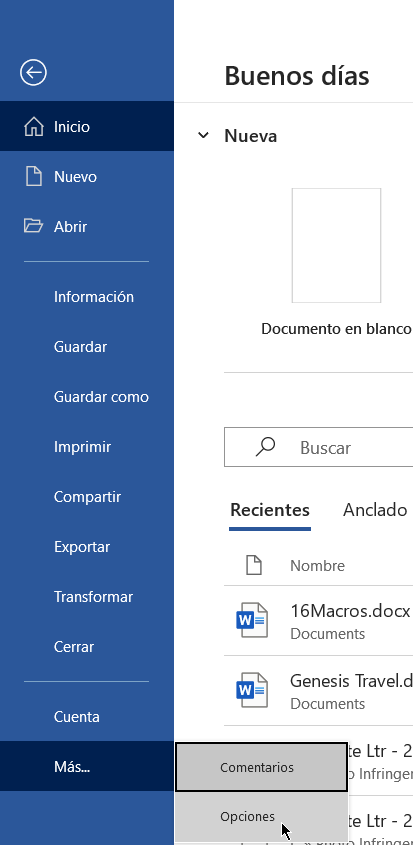The height and width of the screenshot is (845, 413).
Task: Switch to the Recientes tab
Action: point(270,510)
